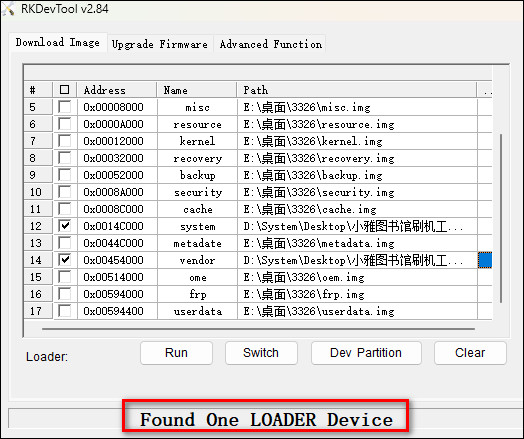Click the Run button
This screenshot has width=524, height=439.
pyautogui.click(x=176, y=353)
